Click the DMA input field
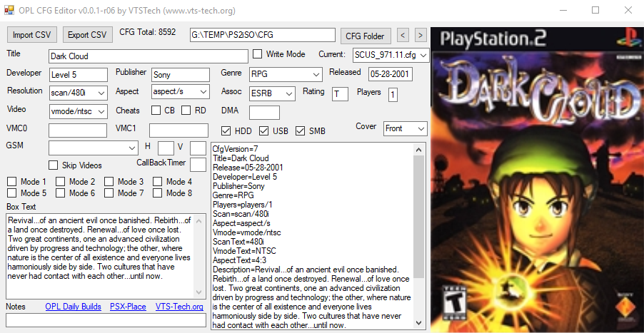This screenshot has width=644, height=333. 264,113
